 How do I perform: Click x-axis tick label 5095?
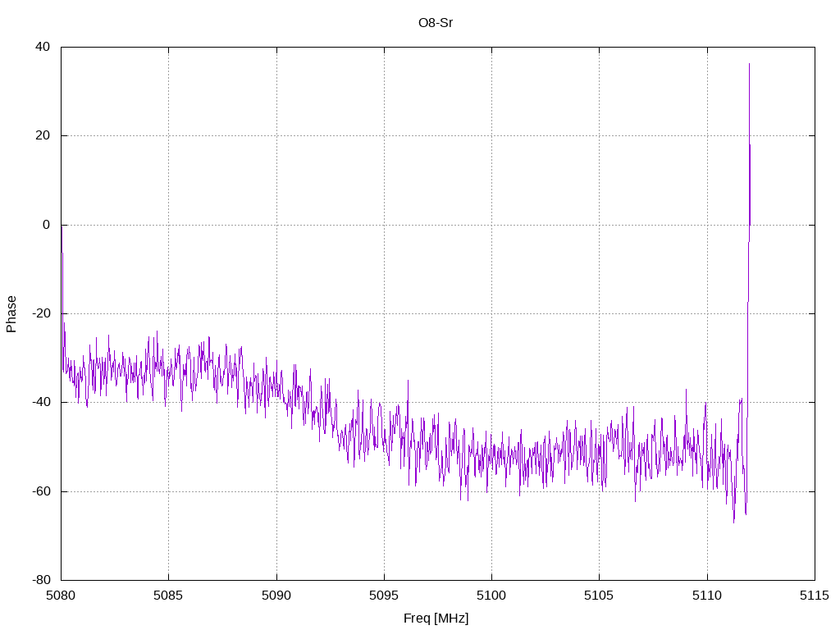point(384,596)
